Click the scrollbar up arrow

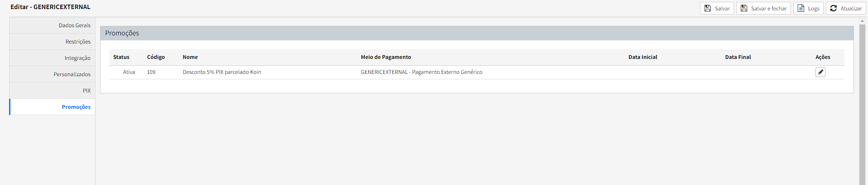click(862, 21)
